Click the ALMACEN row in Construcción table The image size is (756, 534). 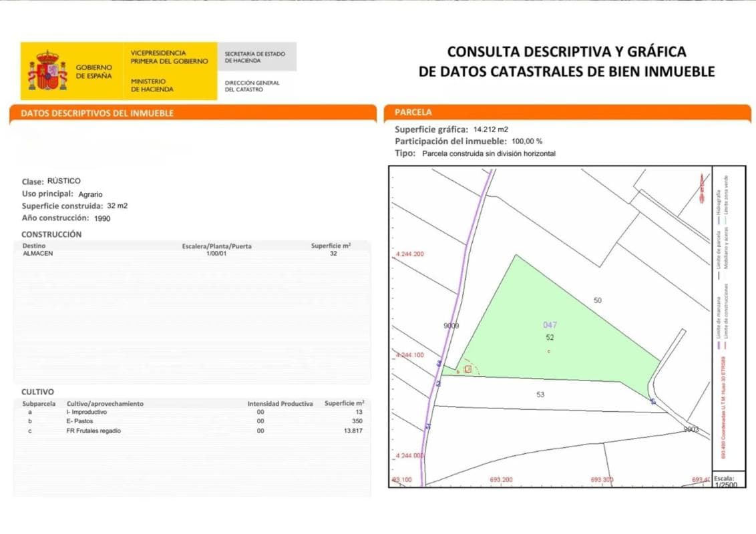coord(192,254)
